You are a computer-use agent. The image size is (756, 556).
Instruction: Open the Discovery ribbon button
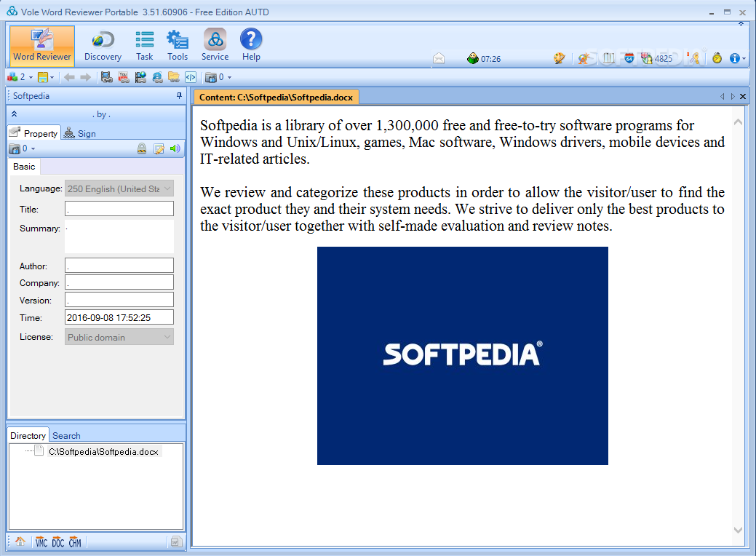103,45
